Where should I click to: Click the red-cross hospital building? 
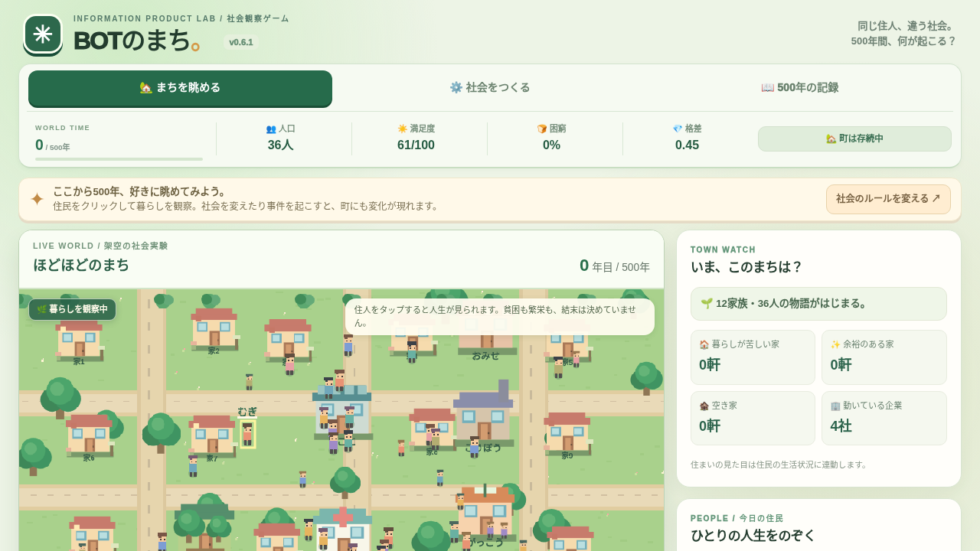click(x=343, y=530)
